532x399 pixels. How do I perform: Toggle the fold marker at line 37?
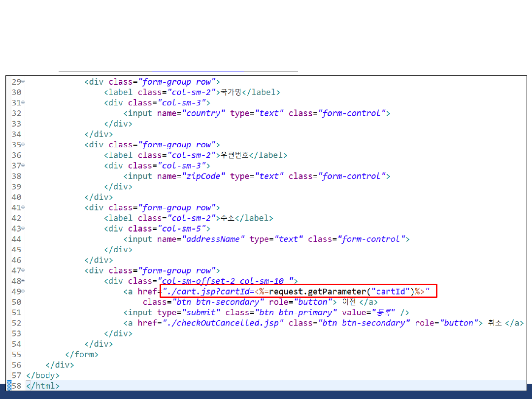pos(23,166)
